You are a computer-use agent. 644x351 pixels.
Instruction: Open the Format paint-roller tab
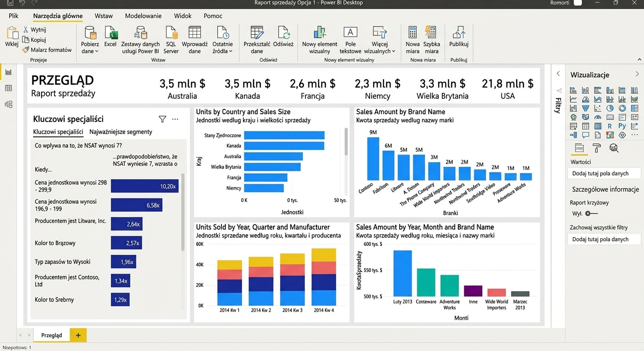(x=596, y=148)
